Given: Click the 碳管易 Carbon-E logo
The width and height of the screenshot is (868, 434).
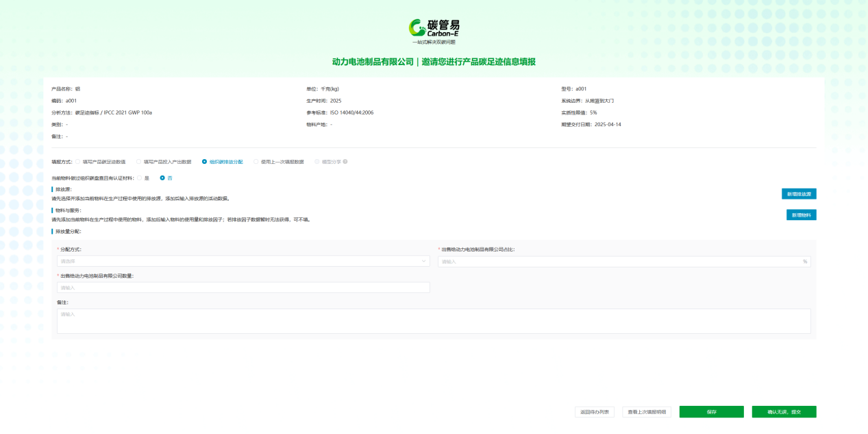Looking at the screenshot, I should (434, 27).
